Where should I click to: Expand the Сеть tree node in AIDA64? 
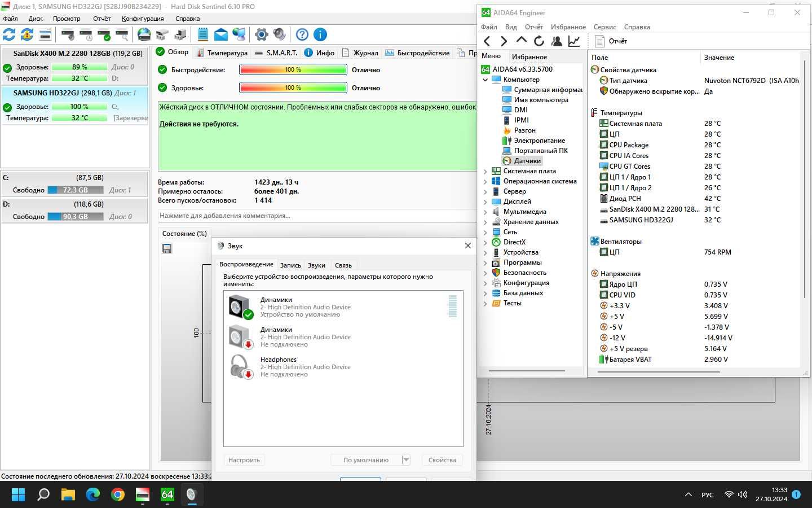pyautogui.click(x=485, y=232)
